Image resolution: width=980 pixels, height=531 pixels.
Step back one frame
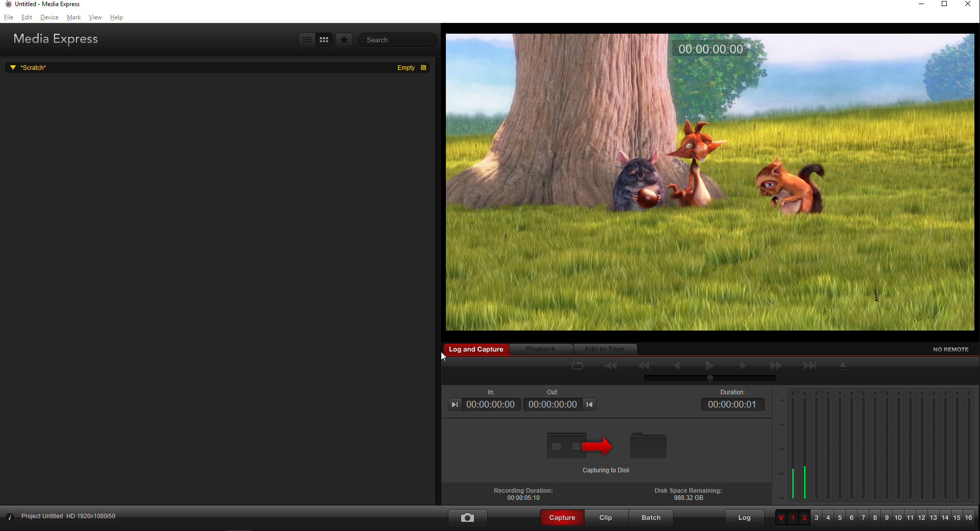(677, 366)
